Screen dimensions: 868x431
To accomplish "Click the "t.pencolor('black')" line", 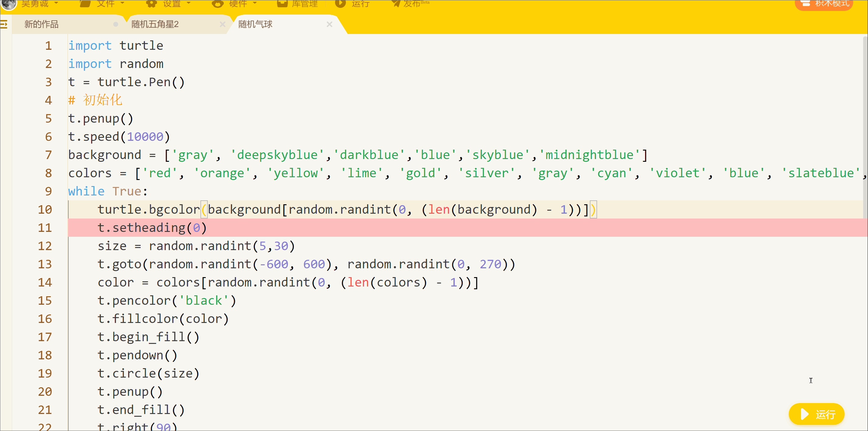I will (167, 300).
